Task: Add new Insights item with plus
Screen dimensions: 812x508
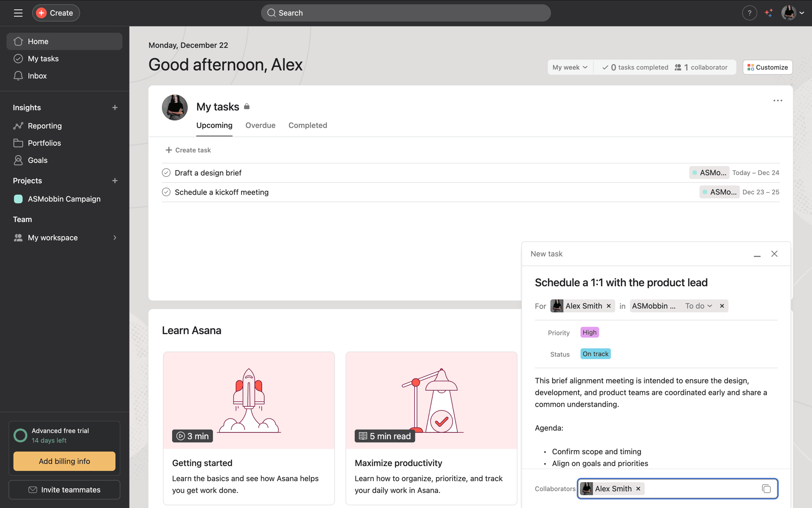Action: click(x=115, y=108)
